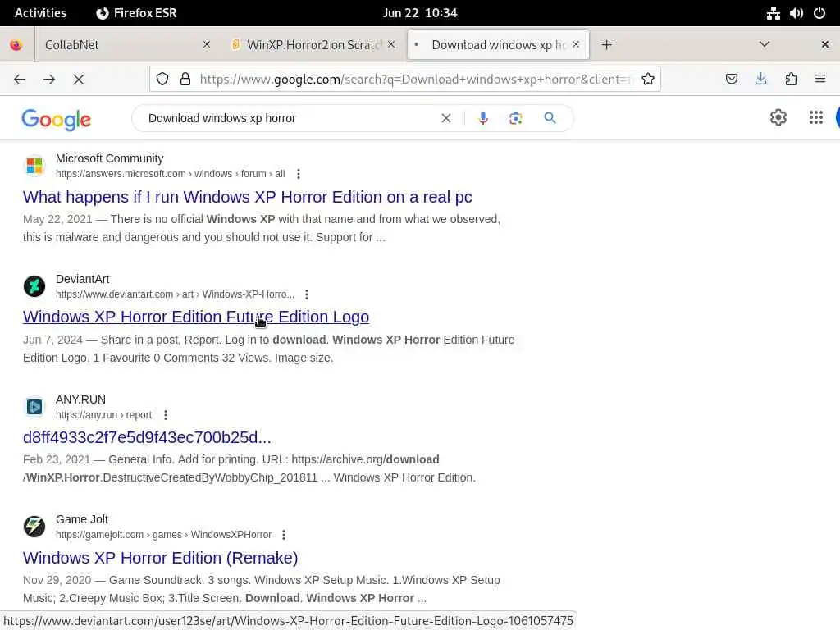Viewport: 840px width, 630px height.
Task: Open the Save to Pocket icon
Action: click(731, 80)
